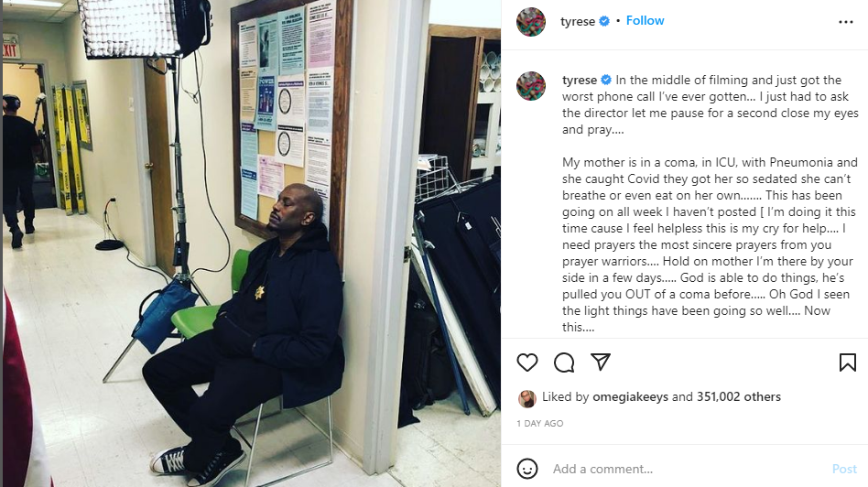This screenshot has width=868, height=487.
Task: Share post using paper plane icon
Action: [601, 362]
